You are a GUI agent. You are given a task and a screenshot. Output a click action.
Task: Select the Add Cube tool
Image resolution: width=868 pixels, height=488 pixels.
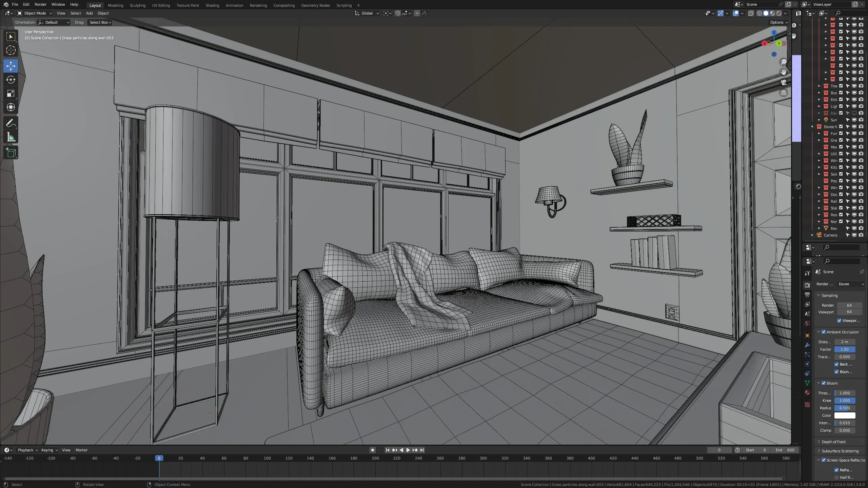11,152
